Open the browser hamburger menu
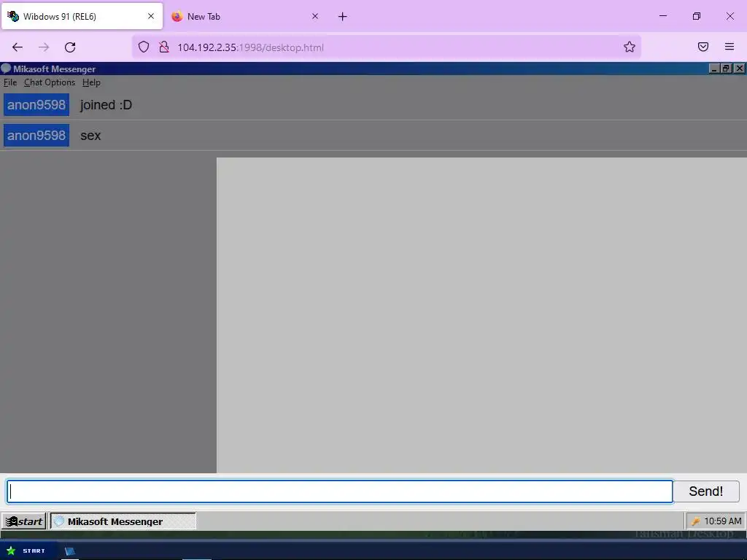Viewport: 747px width, 560px height. tap(729, 47)
